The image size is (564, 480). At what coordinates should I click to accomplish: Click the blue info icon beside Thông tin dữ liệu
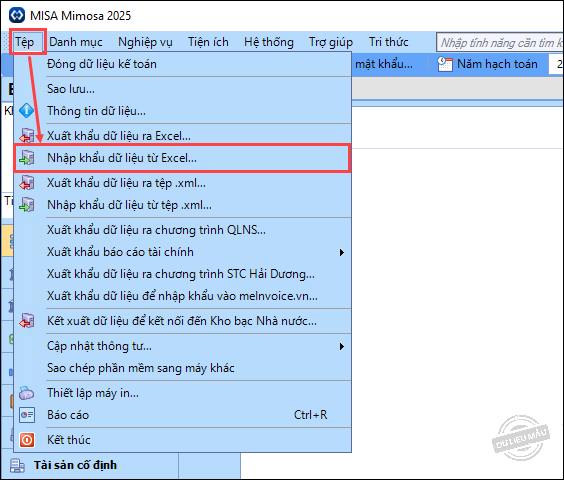coord(27,111)
